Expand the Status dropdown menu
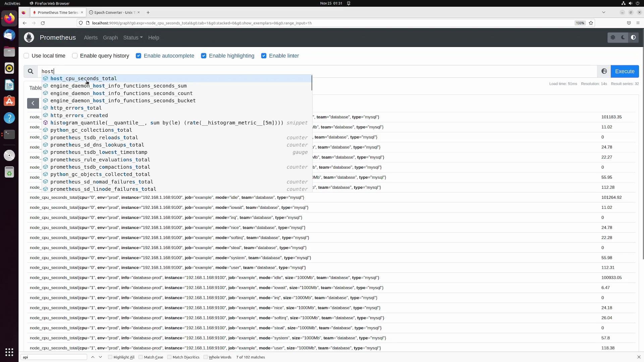Screen dimensions: 644x362 coord(133,38)
